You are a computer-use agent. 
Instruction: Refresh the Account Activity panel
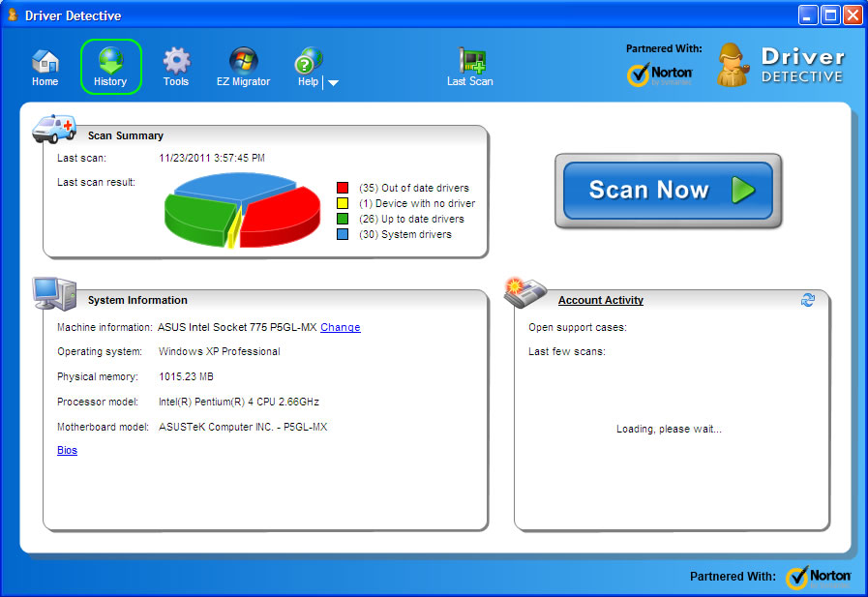tap(808, 300)
